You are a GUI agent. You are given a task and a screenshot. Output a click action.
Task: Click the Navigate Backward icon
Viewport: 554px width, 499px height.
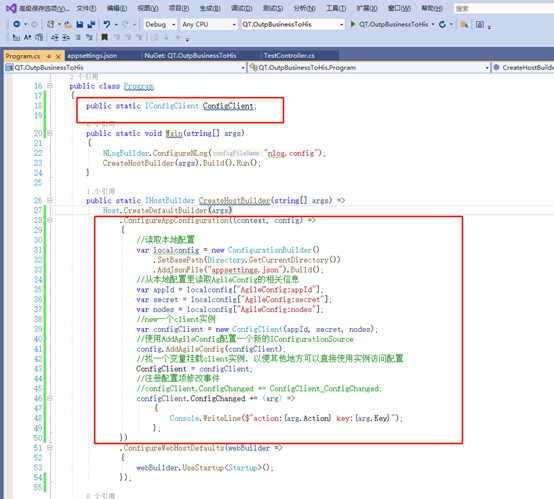click(x=16, y=24)
